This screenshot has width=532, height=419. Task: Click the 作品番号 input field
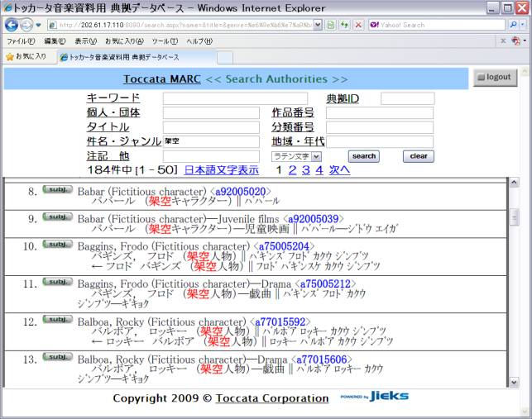point(380,113)
